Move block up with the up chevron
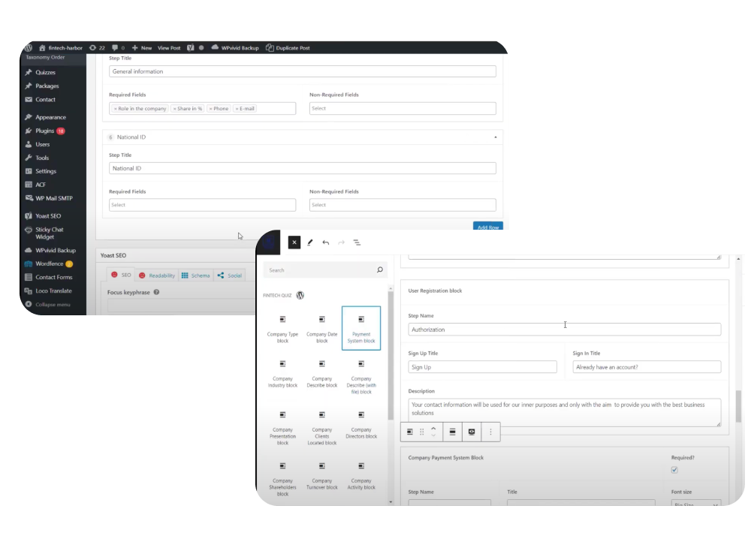The height and width of the screenshot is (560, 751). (433, 428)
